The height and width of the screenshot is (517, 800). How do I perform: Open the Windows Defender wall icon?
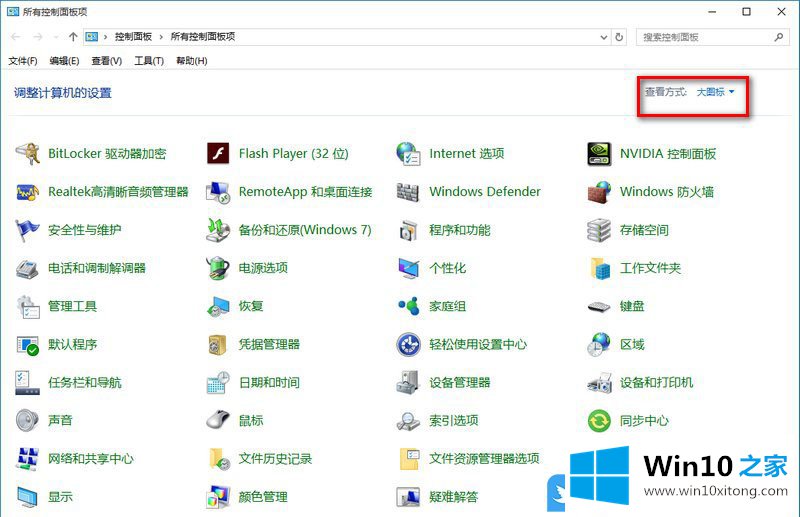[408, 192]
